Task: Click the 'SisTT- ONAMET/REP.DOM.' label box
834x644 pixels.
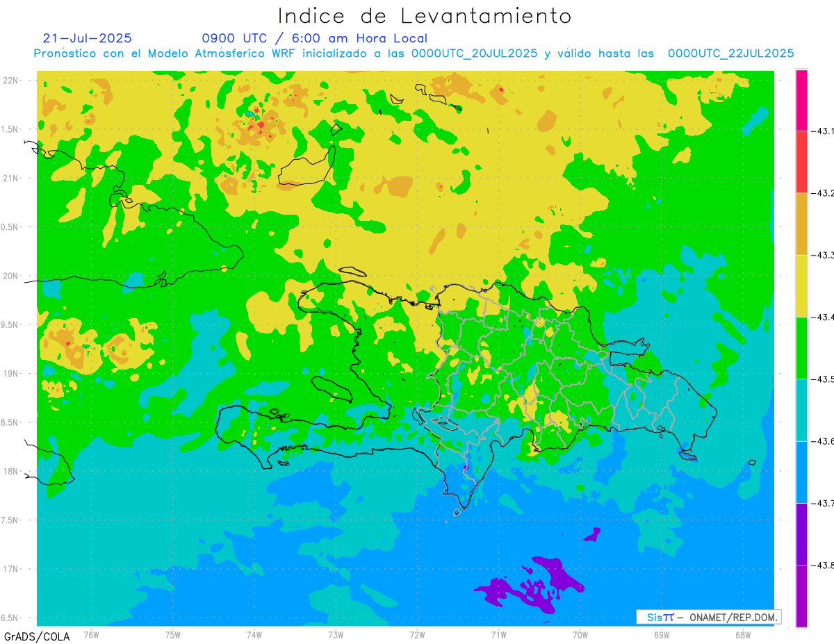Action: click(709, 617)
